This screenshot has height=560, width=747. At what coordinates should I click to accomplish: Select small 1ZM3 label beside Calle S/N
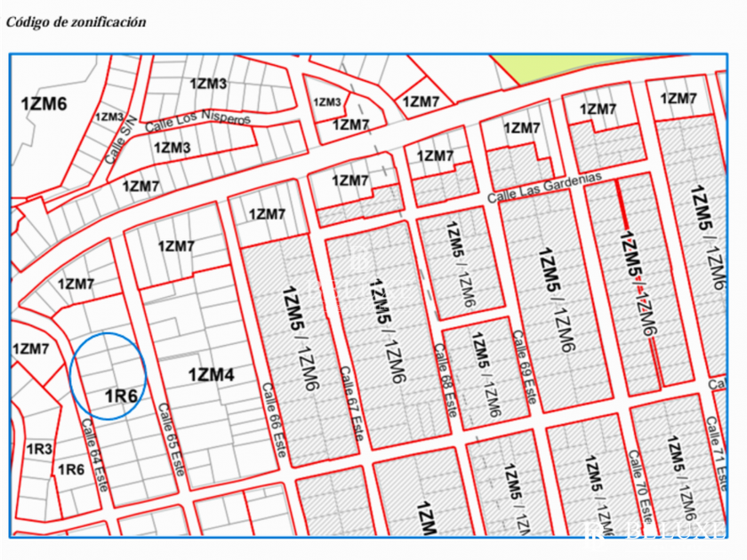[x=109, y=117]
